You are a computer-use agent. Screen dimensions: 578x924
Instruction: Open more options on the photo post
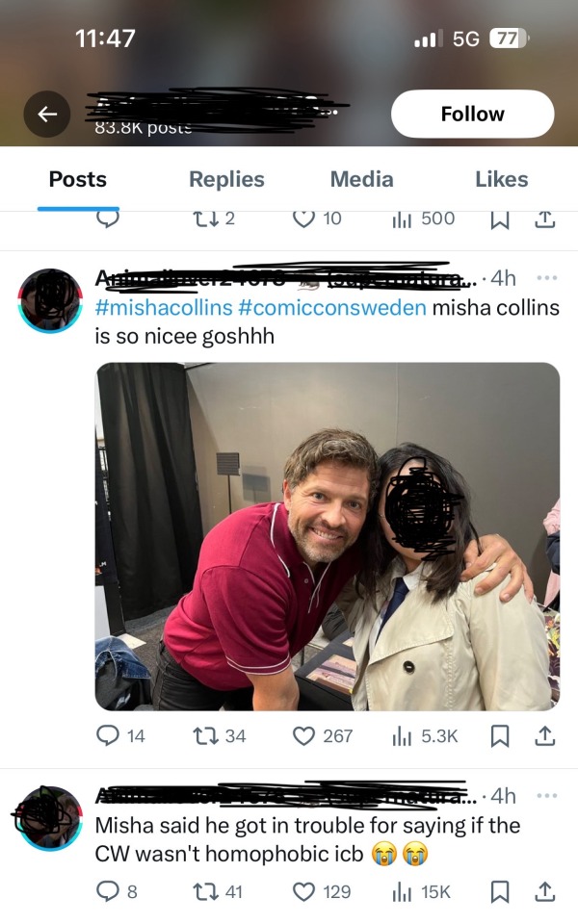(x=546, y=278)
